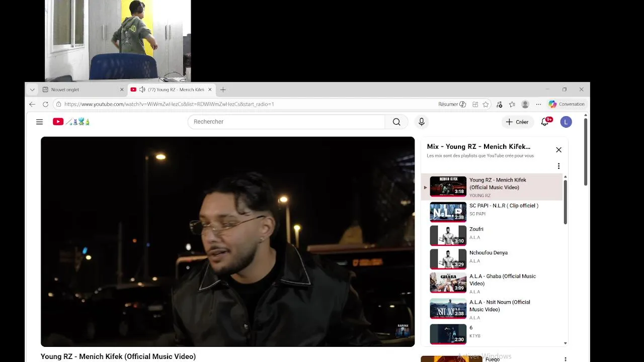Viewport: 644px width, 362px height.
Task: Click the playlist panel scrollbar
Action: (565, 202)
